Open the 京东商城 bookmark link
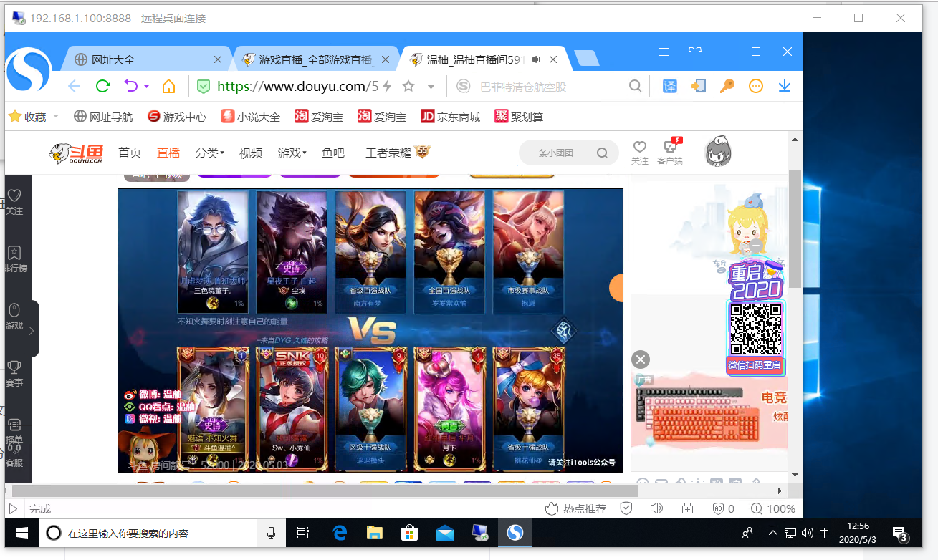The height and width of the screenshot is (560, 938). (450, 116)
